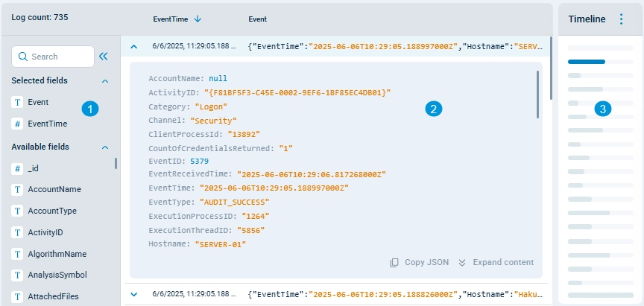Collapse the Available fields section
Image resolution: width=644 pixels, height=306 pixels.
105,147
